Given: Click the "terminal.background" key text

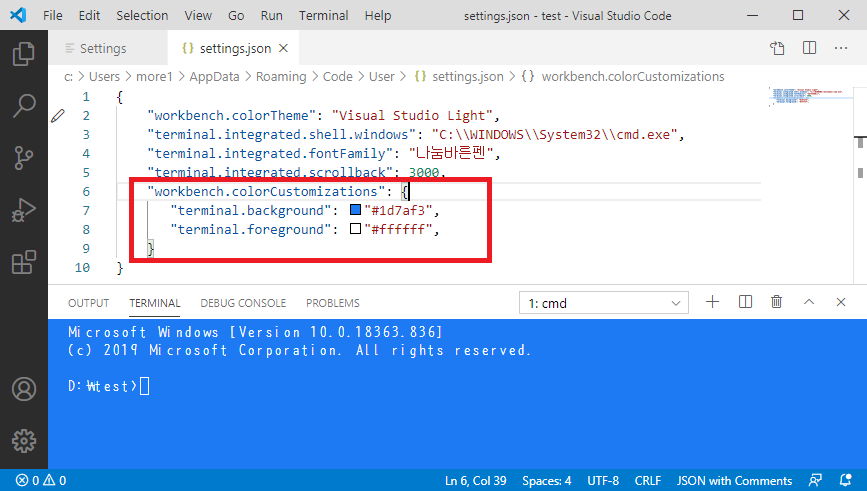Looking at the screenshot, I should coord(251,210).
